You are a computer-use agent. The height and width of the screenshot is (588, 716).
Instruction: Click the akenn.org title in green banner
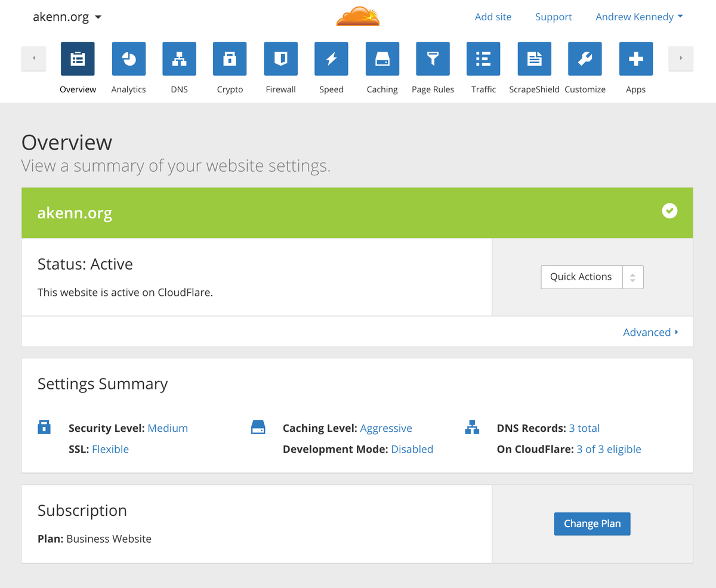pyautogui.click(x=75, y=213)
